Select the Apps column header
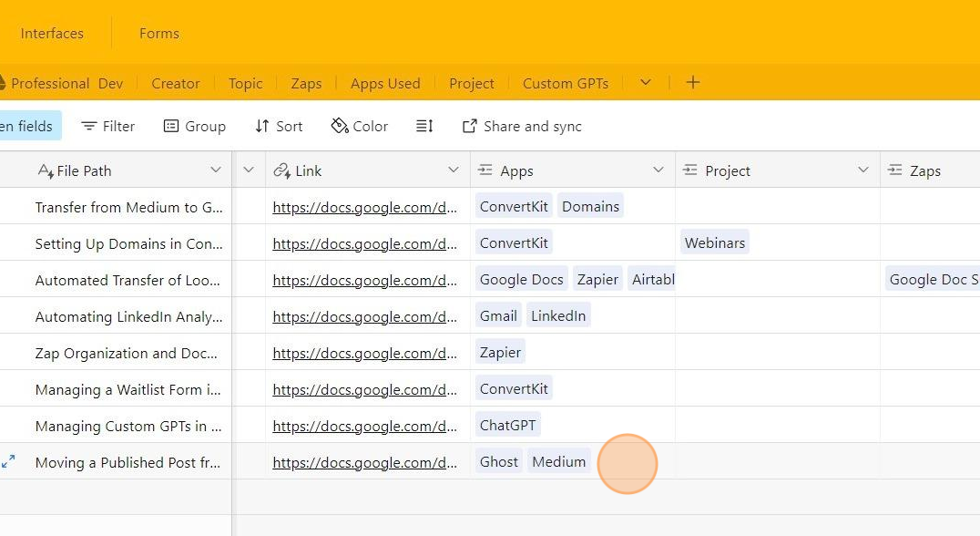The image size is (980, 536). [573, 170]
